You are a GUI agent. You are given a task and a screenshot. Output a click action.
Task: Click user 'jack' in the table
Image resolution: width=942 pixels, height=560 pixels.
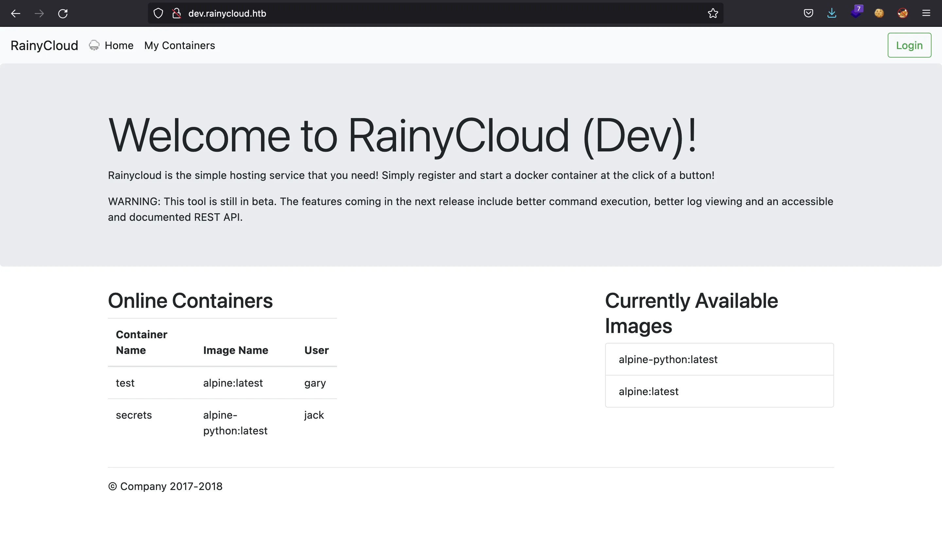(x=314, y=415)
